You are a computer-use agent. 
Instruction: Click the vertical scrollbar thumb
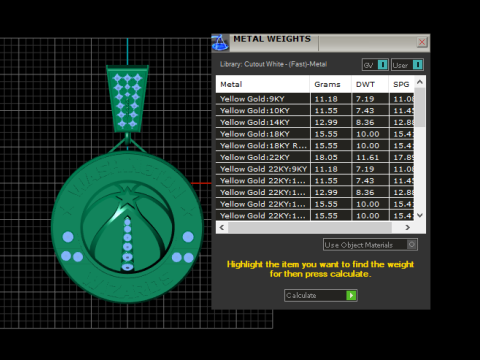(x=420, y=107)
